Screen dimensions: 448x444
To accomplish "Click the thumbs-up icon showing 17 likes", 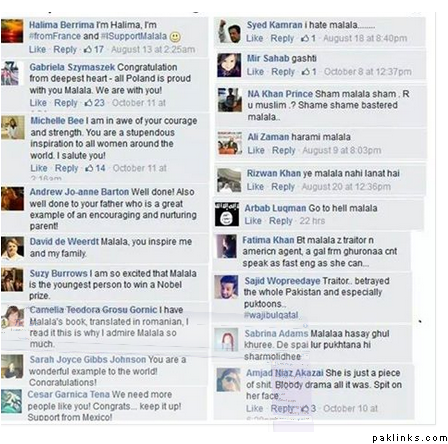I will point(88,50).
